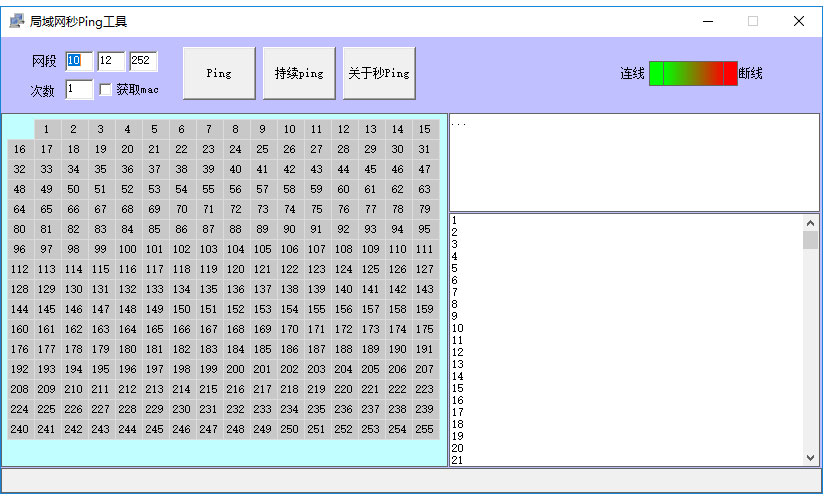Focus the third segment field showing 252
This screenshot has height=497, width=826.
[x=143, y=61]
